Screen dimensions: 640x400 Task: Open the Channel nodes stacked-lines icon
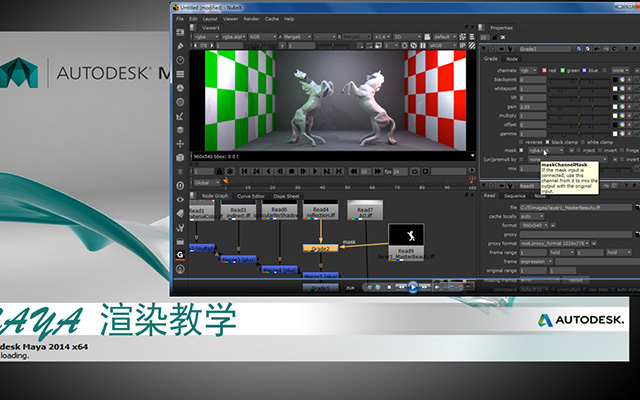coord(180,74)
